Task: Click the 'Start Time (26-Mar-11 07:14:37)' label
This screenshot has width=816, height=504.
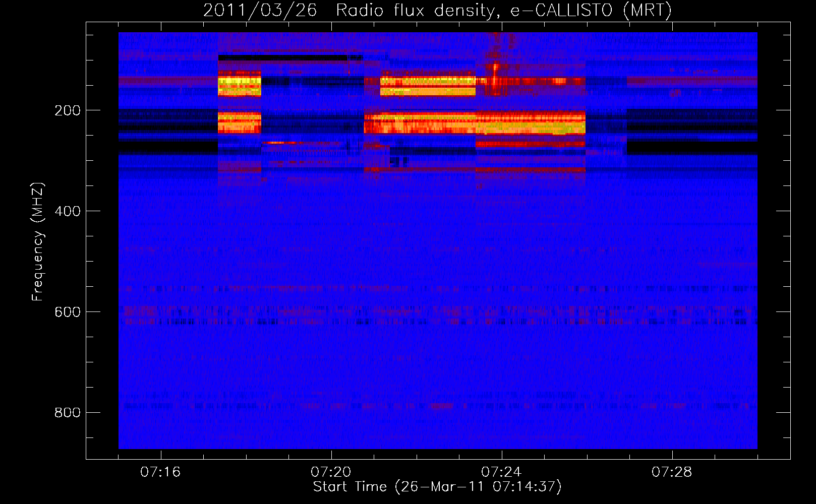Action: tap(437, 487)
